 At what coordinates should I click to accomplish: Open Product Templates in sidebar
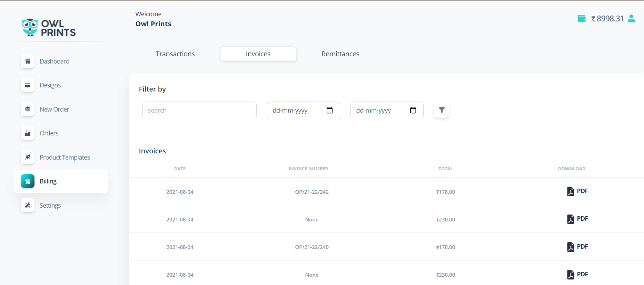click(65, 157)
